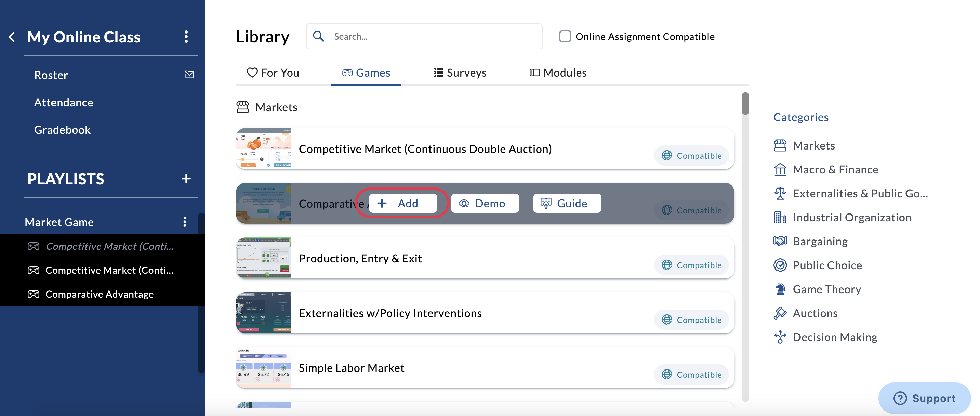The width and height of the screenshot is (980, 416).
Task: Open the For You tab
Action: pos(273,72)
